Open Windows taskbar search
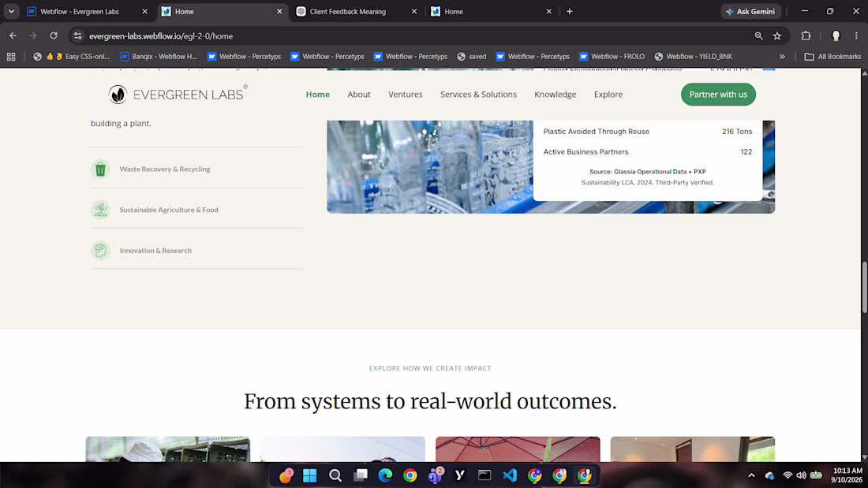The image size is (868, 488). pyautogui.click(x=335, y=475)
